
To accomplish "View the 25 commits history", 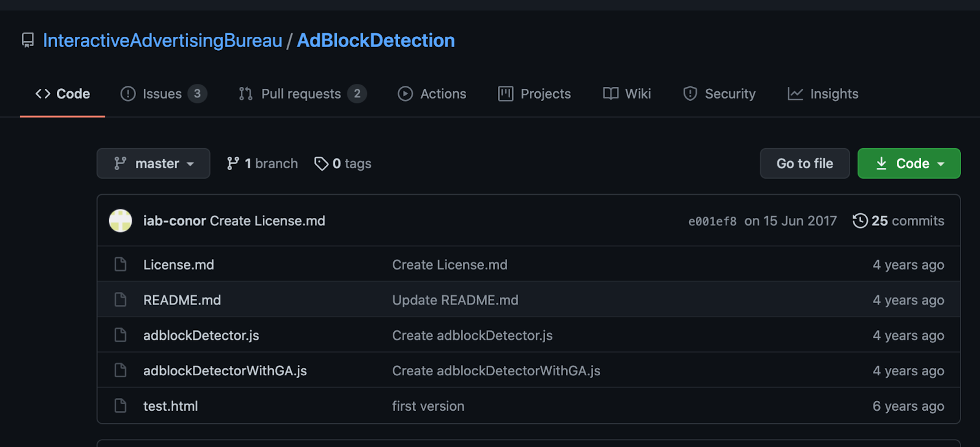I will [x=899, y=221].
